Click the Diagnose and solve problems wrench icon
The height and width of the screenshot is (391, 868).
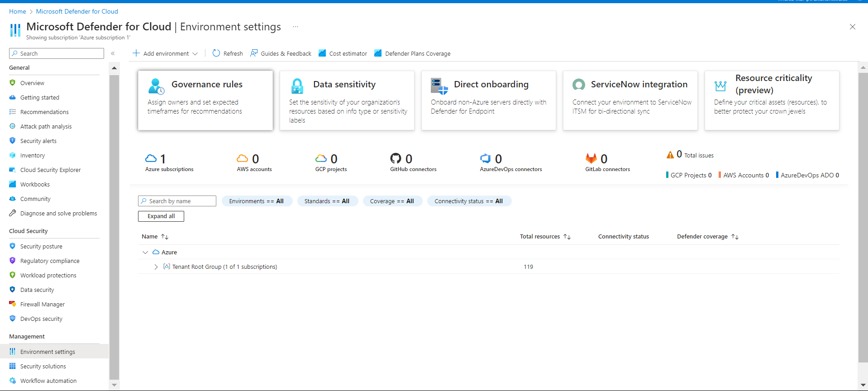[x=12, y=213]
